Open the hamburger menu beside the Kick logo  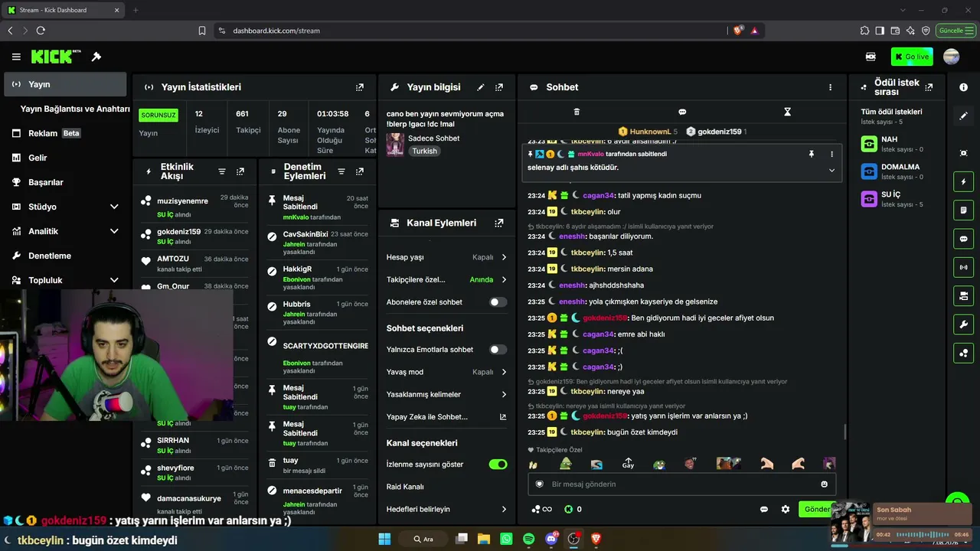click(x=16, y=57)
